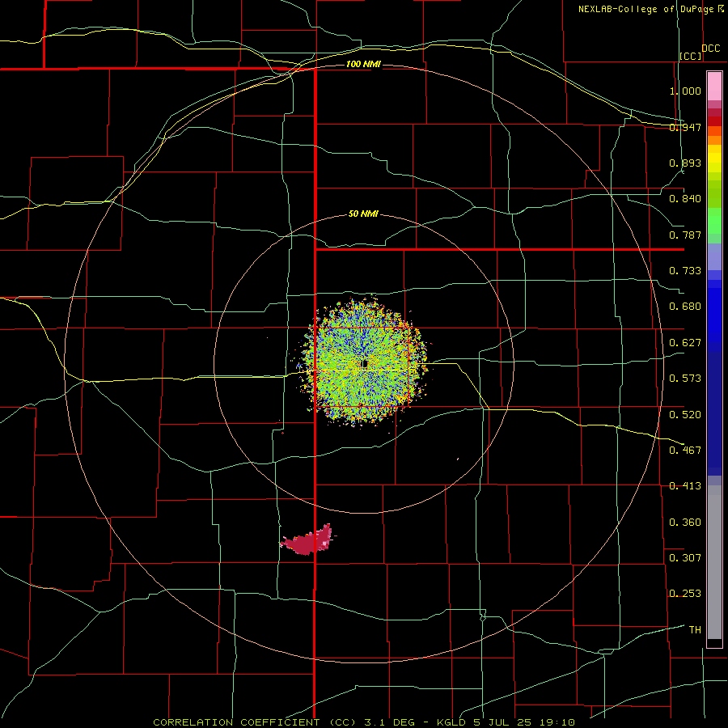The width and height of the screenshot is (728, 728).
Task: Click the 0.733 scale value
Action: pyautogui.click(x=685, y=271)
